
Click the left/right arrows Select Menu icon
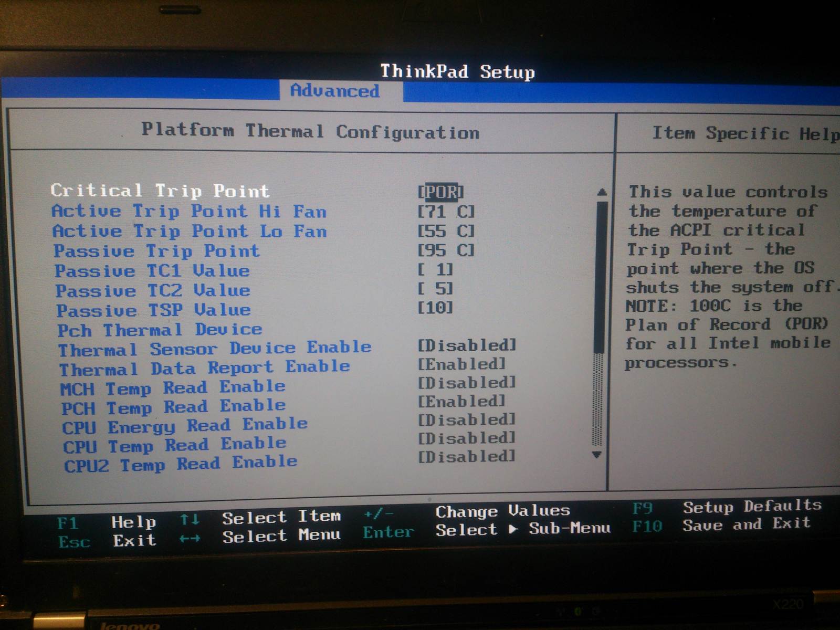pyautogui.click(x=190, y=539)
